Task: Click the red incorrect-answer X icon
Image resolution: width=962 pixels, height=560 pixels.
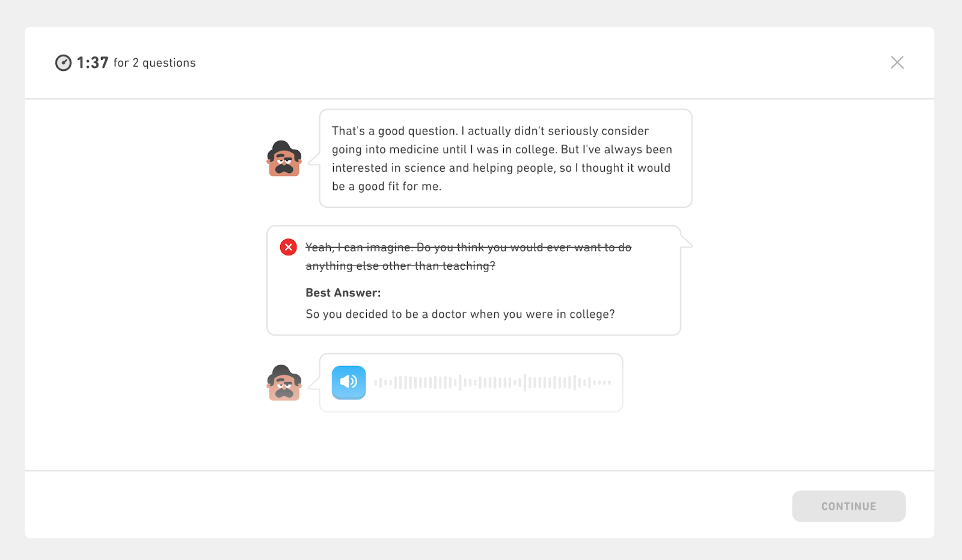Action: (289, 248)
